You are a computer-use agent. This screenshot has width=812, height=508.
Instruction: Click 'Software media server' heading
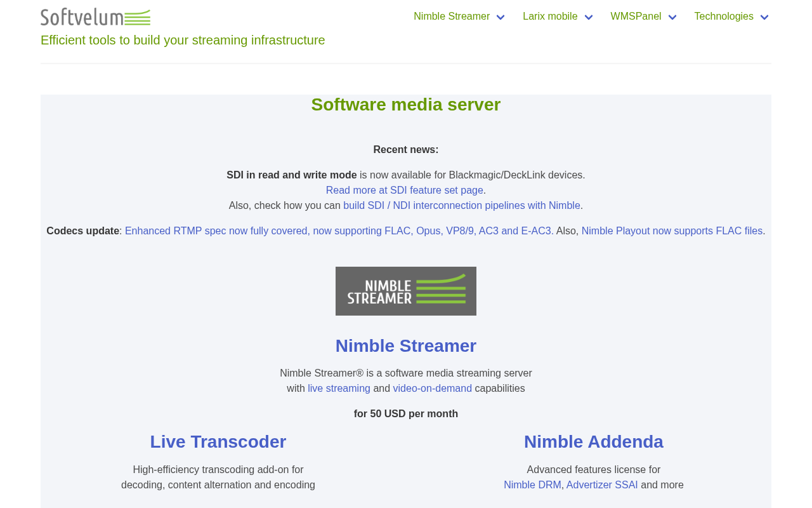point(406,105)
